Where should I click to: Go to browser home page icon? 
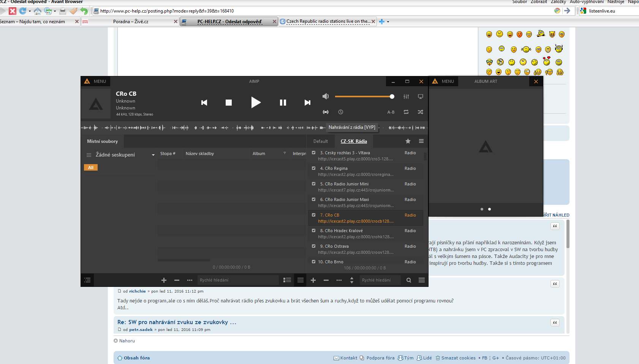(x=38, y=11)
